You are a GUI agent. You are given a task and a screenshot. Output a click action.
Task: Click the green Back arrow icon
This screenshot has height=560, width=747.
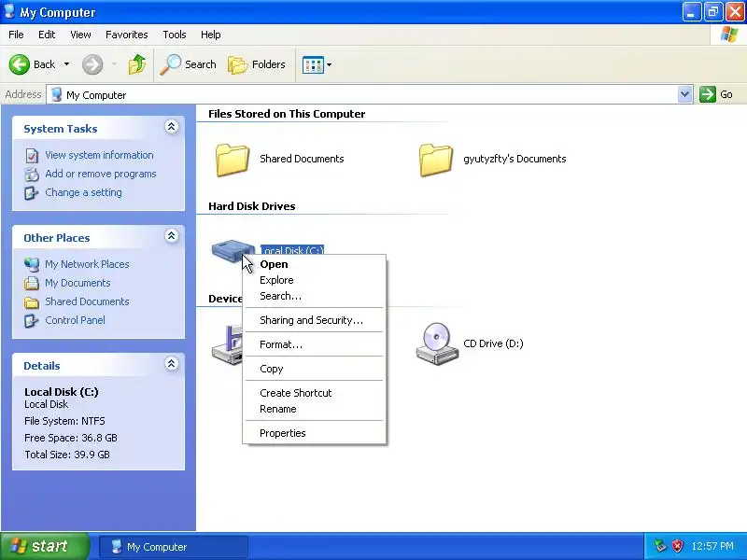pyautogui.click(x=19, y=64)
